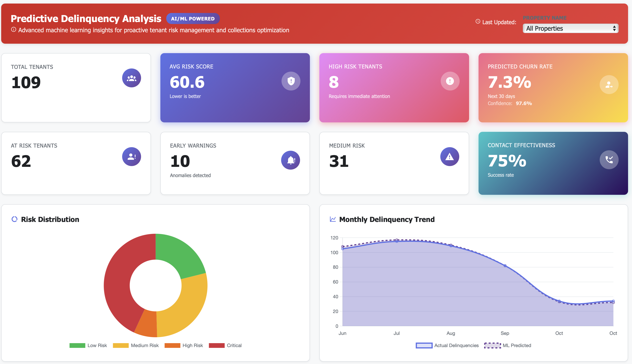Select the Risk Distribution section title

[x=50, y=219]
